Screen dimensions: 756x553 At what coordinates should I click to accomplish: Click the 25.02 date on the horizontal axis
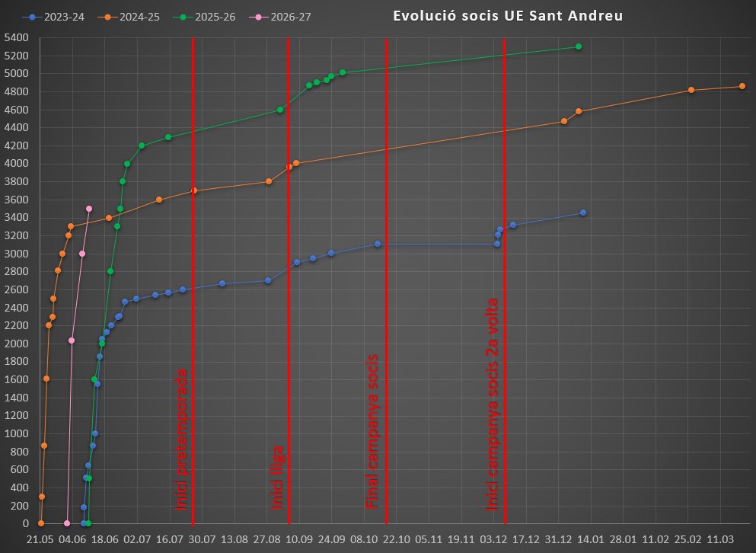click(688, 539)
